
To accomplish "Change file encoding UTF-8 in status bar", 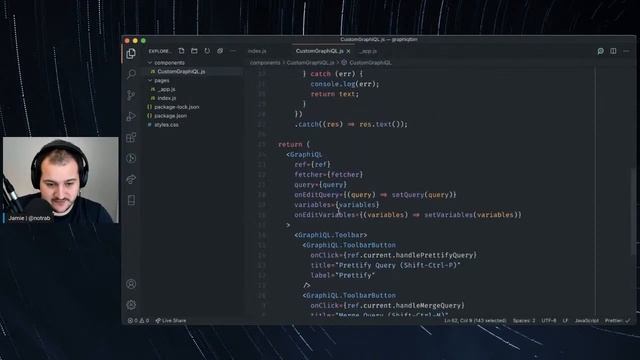I will pos(549,321).
